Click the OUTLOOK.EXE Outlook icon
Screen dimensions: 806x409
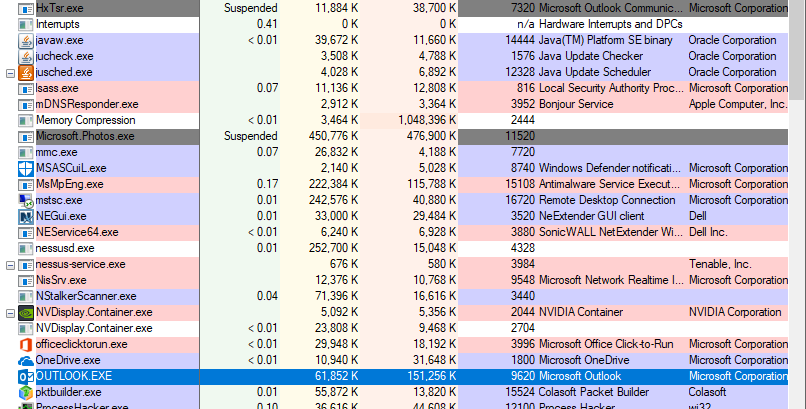pos(26,377)
